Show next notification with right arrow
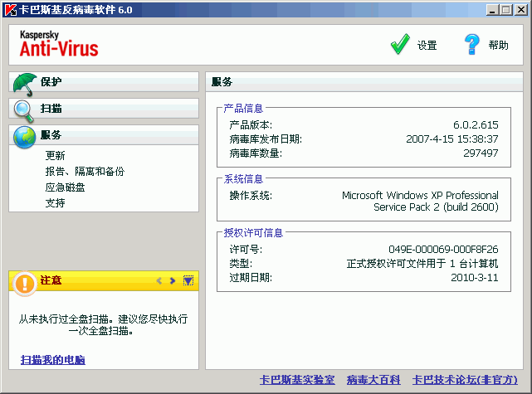Viewport: 532px width, 394px height. [173, 280]
